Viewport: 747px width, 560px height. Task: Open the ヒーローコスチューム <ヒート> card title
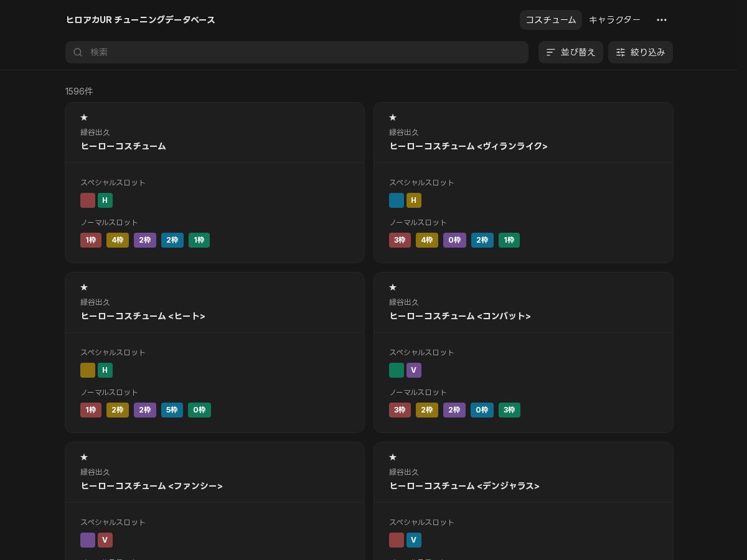[x=143, y=316]
